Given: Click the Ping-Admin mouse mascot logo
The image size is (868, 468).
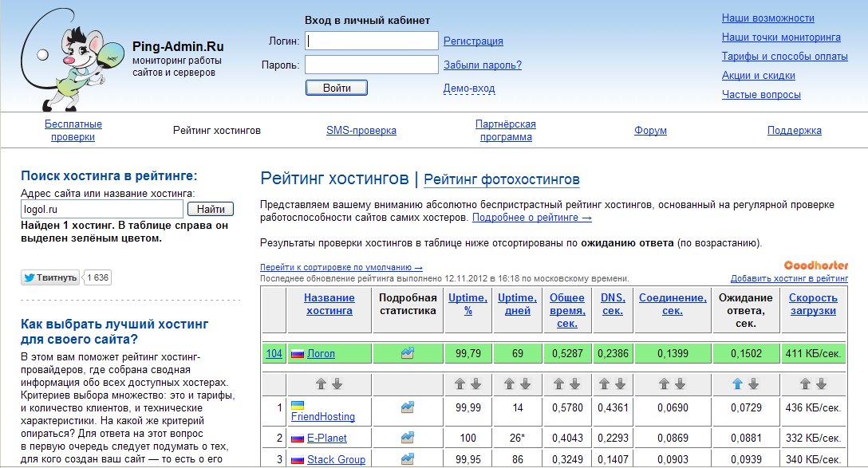Looking at the screenshot, I should point(72,60).
